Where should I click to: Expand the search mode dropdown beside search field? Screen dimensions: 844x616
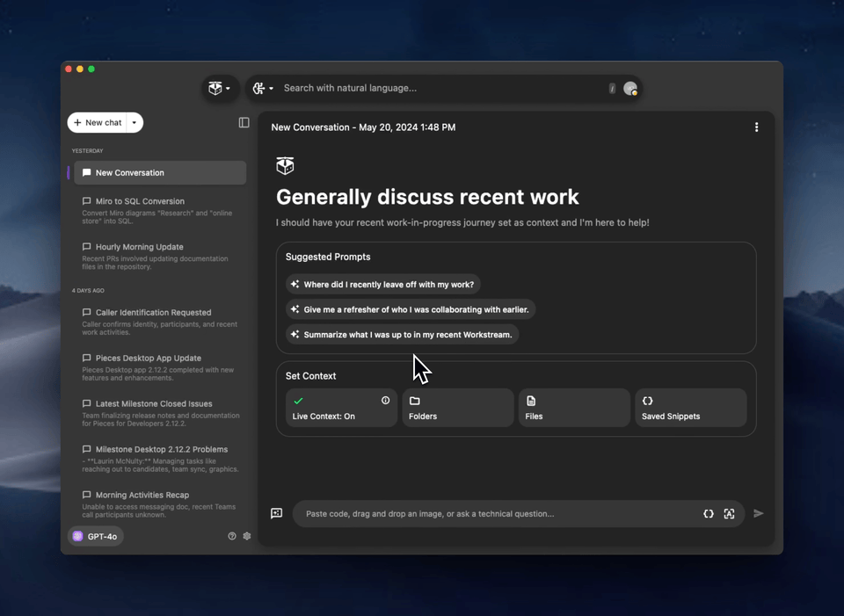pyautogui.click(x=263, y=89)
